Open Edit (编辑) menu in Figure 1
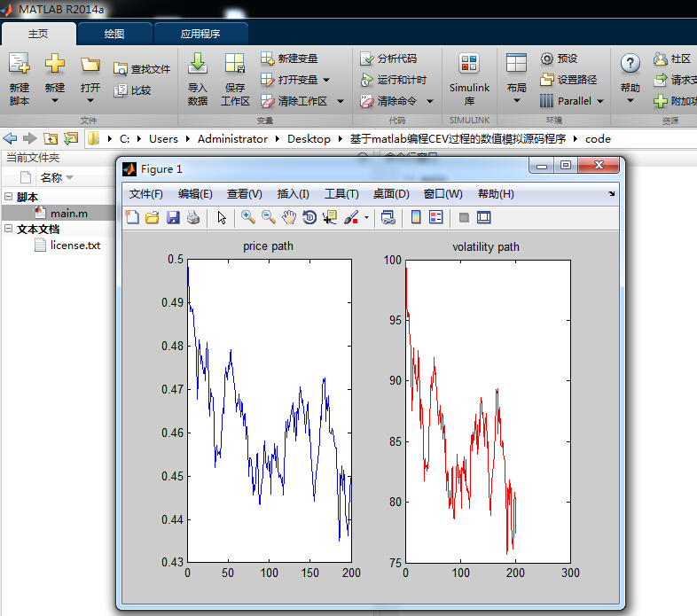697x616 pixels. tap(195, 194)
